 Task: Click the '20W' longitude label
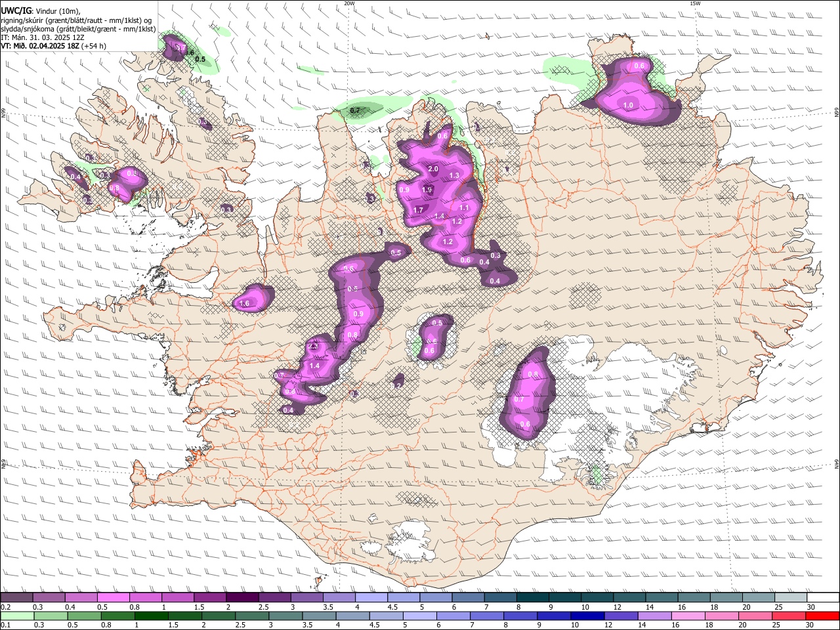349,3
